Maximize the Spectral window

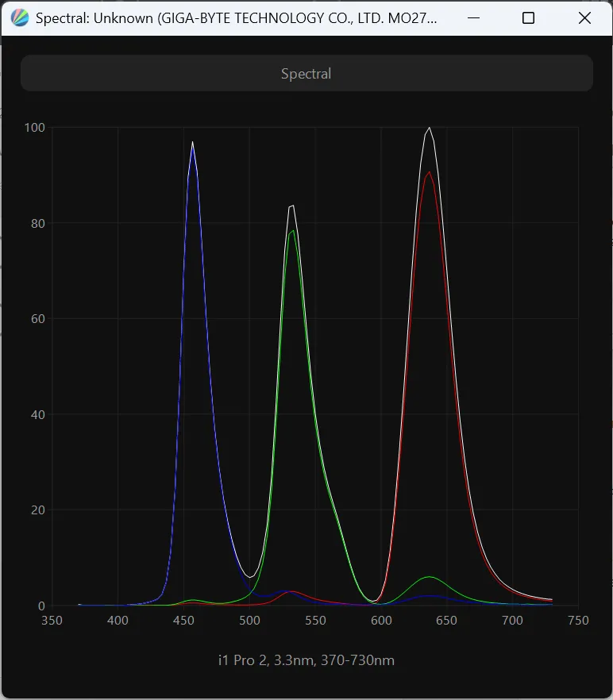click(x=528, y=18)
